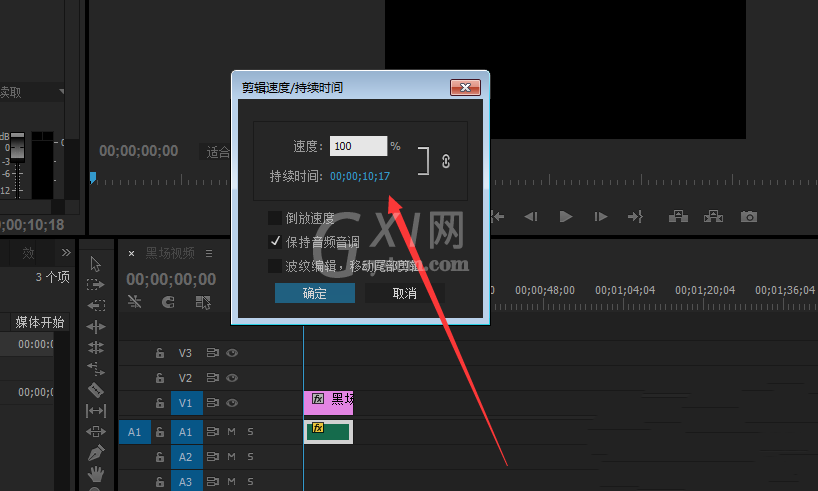Screen dimensions: 818x491
Task: Select the Rate Stretch tool
Action: pos(96,369)
